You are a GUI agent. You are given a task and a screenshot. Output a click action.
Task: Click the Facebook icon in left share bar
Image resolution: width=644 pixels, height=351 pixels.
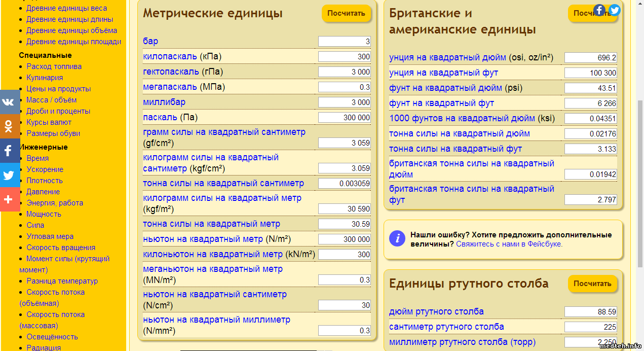click(x=9, y=151)
